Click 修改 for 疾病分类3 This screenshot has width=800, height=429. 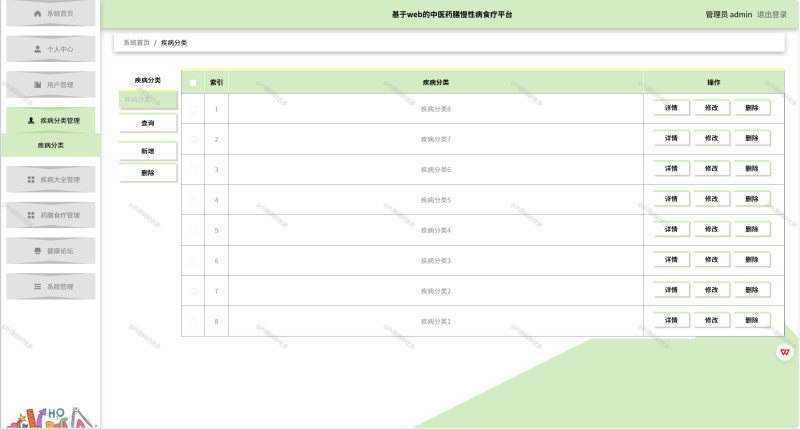pyautogui.click(x=711, y=260)
